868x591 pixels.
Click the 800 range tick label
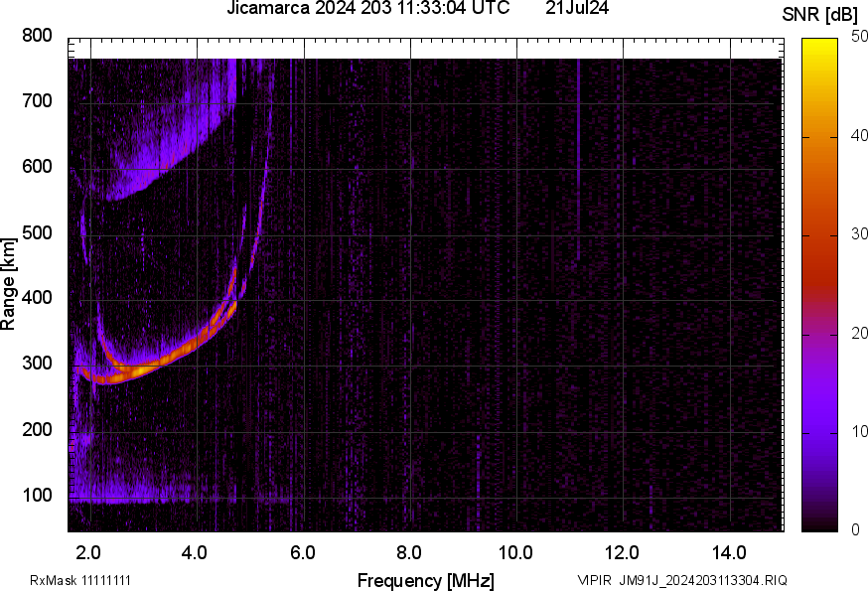tap(37, 36)
